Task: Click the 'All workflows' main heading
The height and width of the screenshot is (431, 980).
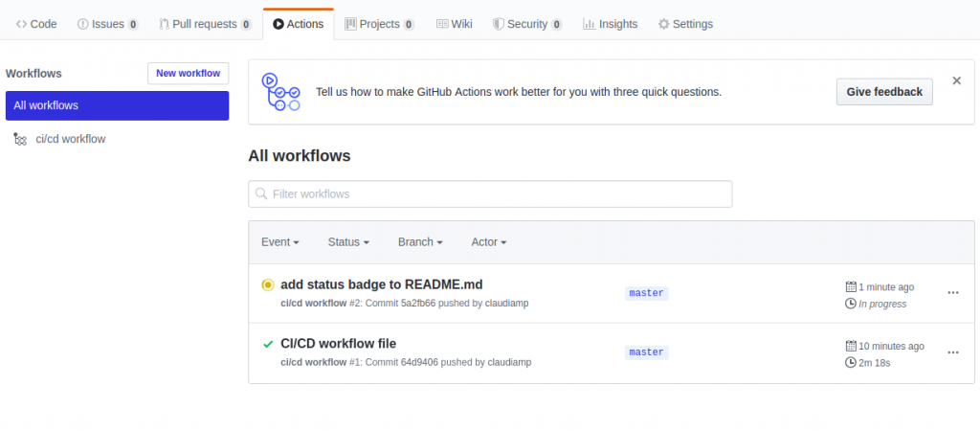Action: click(x=300, y=156)
